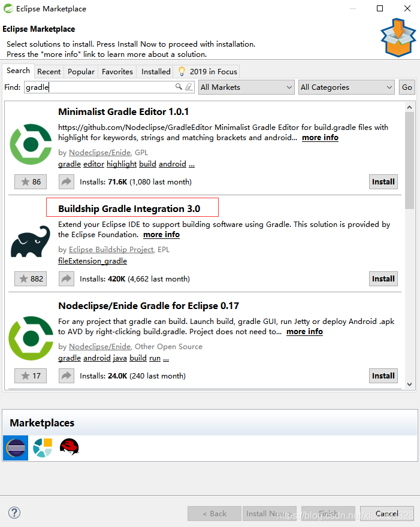The width and height of the screenshot is (420, 527).
Task: Click Nodeclipse/Enide Gradle for Eclipse 0.17 title
Action: coord(149,306)
